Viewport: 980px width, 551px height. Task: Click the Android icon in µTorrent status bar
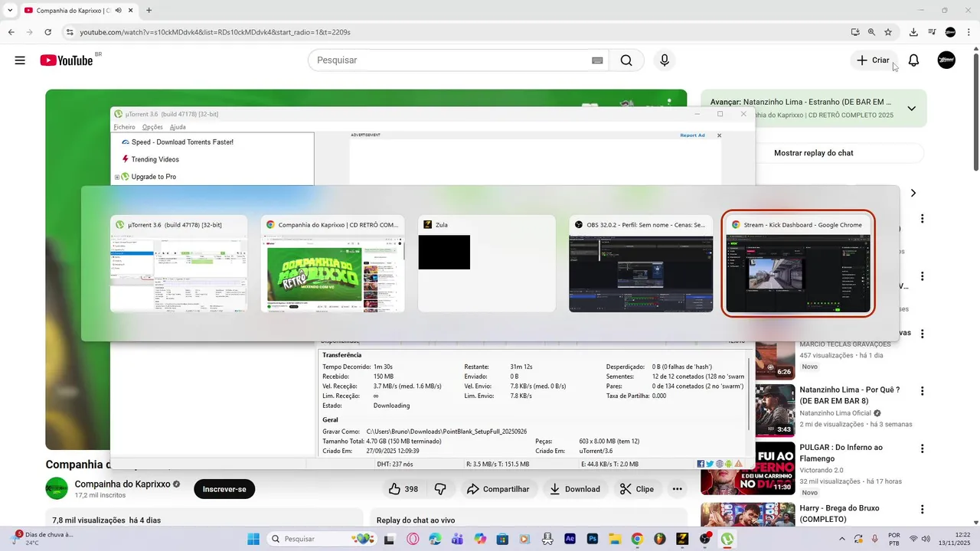tap(728, 464)
